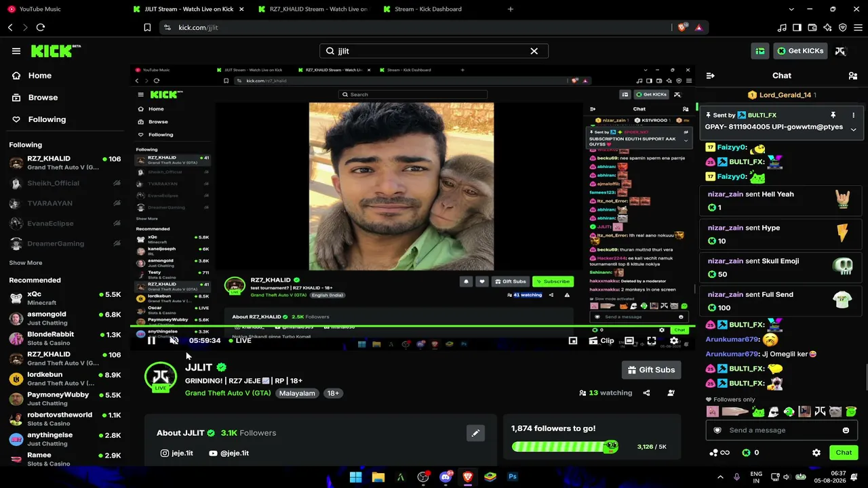This screenshot has width=868, height=488.
Task: Open Brave Leo AI sparkle icon
Action: [827, 27]
